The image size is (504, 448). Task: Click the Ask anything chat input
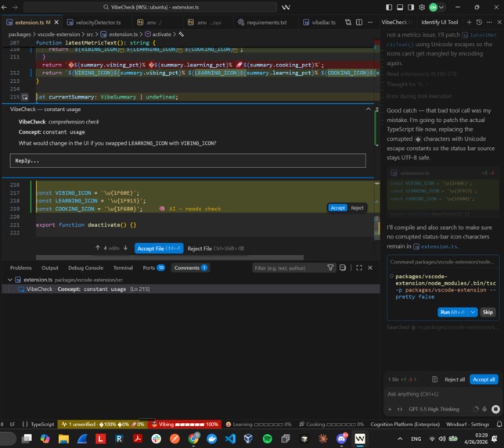442,394
